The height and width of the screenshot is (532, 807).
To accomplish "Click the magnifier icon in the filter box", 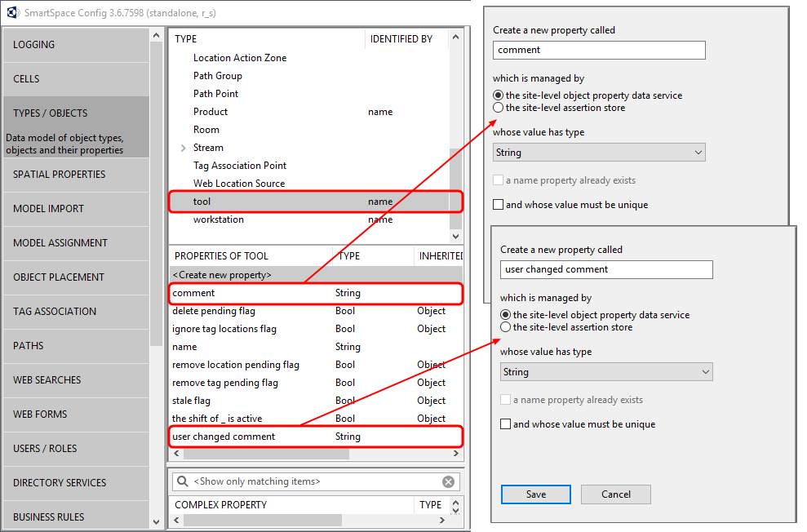I will pos(182,481).
